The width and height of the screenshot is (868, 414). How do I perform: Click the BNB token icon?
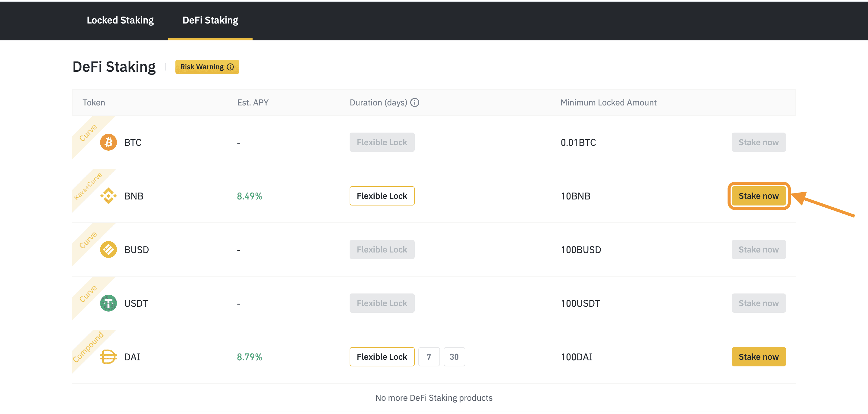(108, 196)
